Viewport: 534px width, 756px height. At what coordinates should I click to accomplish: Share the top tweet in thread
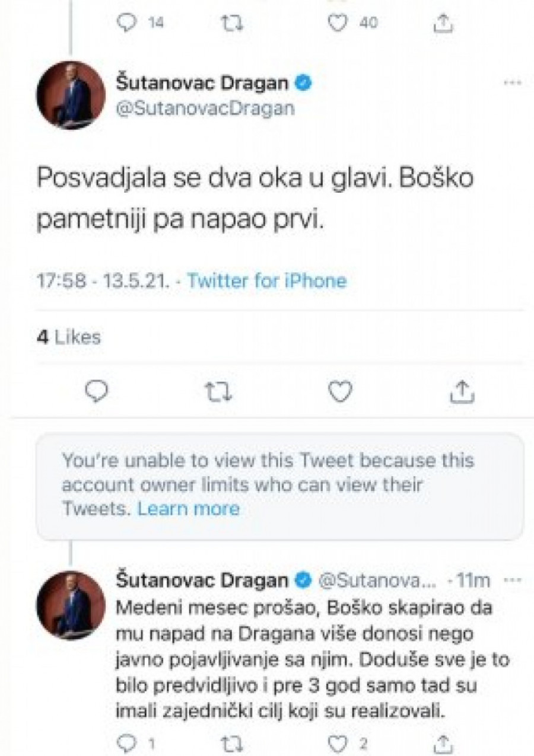pos(444,23)
